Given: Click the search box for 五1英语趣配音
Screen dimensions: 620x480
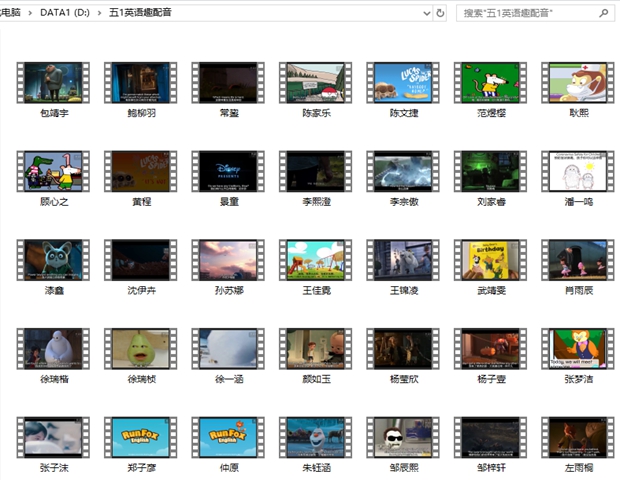Looking at the screenshot, I should [535, 13].
